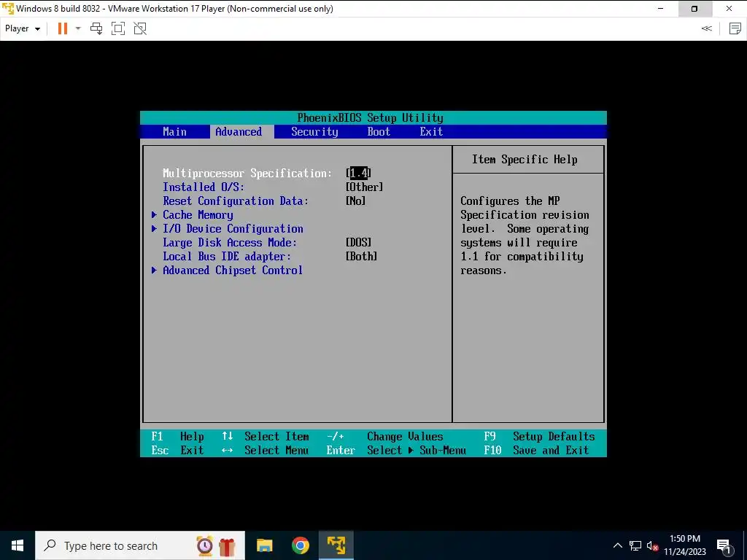
Task: Click the taskbar search box
Action: (140, 545)
